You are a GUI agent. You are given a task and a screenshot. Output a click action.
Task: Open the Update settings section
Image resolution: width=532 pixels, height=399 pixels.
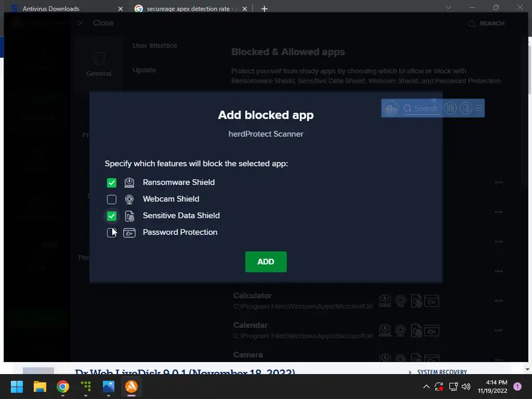point(144,70)
